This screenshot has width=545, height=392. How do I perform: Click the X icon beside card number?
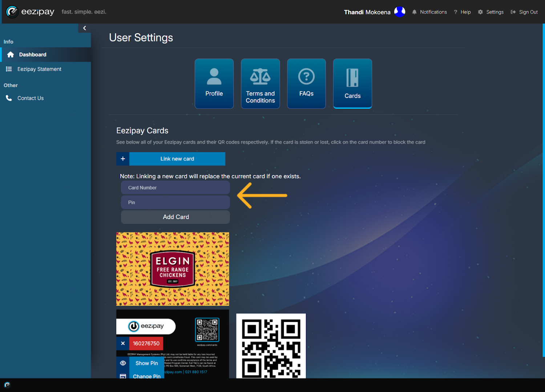123,343
